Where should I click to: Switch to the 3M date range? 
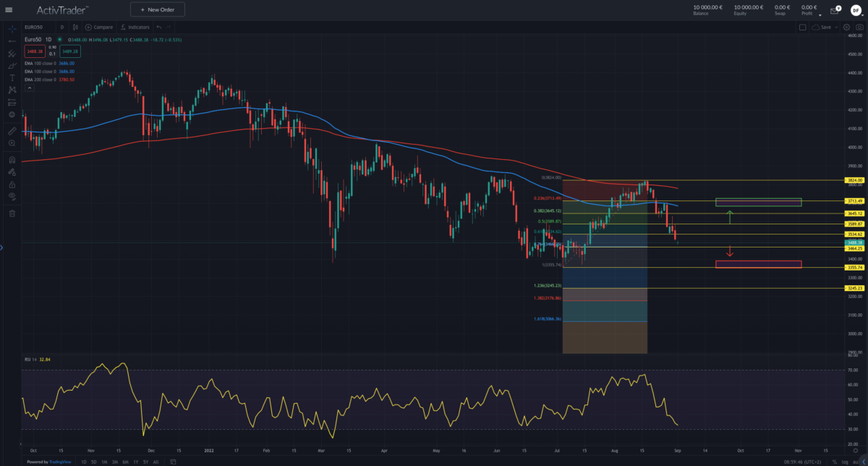115,461
